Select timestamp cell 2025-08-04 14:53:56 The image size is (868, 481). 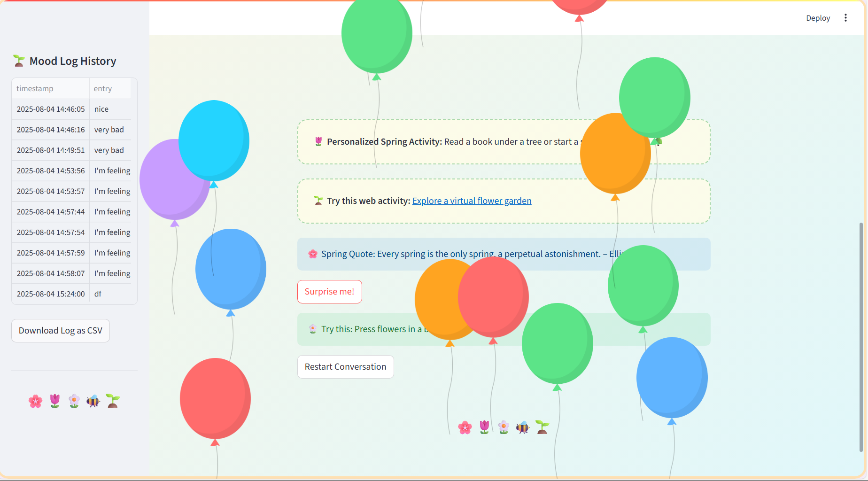[x=50, y=171]
